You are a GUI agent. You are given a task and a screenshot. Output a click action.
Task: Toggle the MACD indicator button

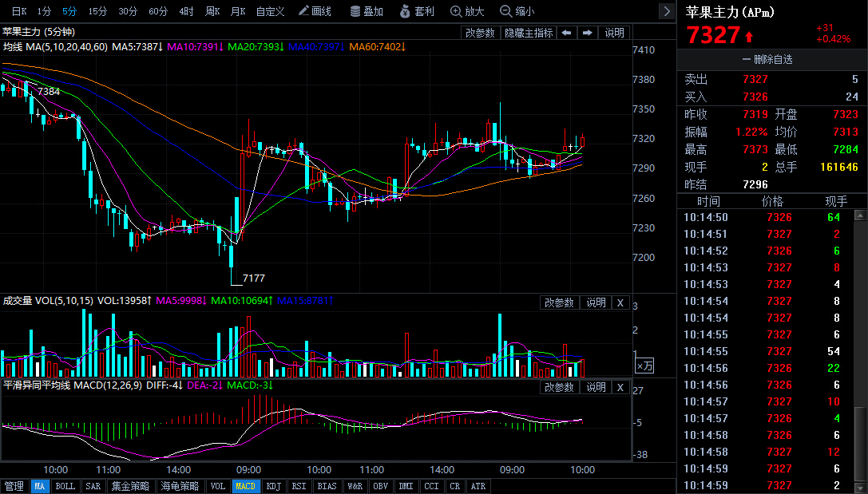[245, 486]
